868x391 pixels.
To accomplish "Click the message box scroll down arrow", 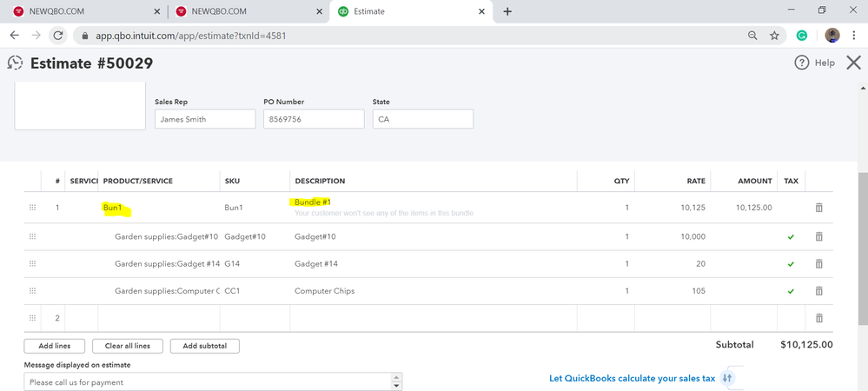I will click(396, 386).
